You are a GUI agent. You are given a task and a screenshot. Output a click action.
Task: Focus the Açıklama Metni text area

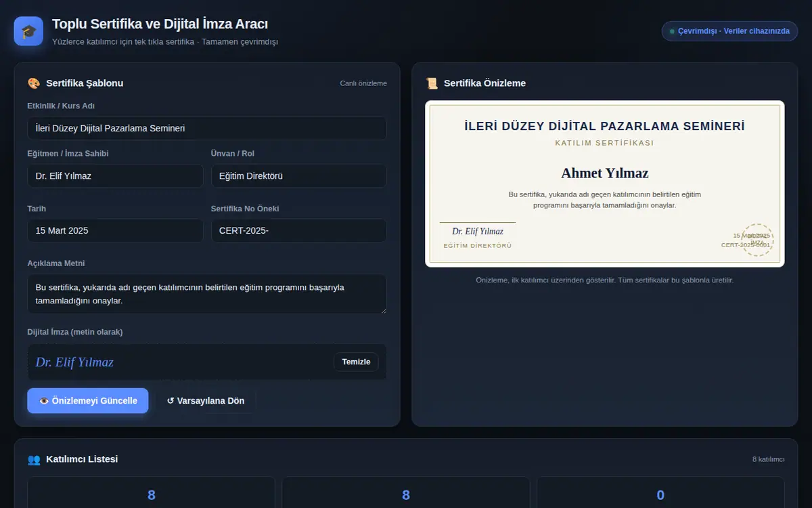tap(207, 294)
